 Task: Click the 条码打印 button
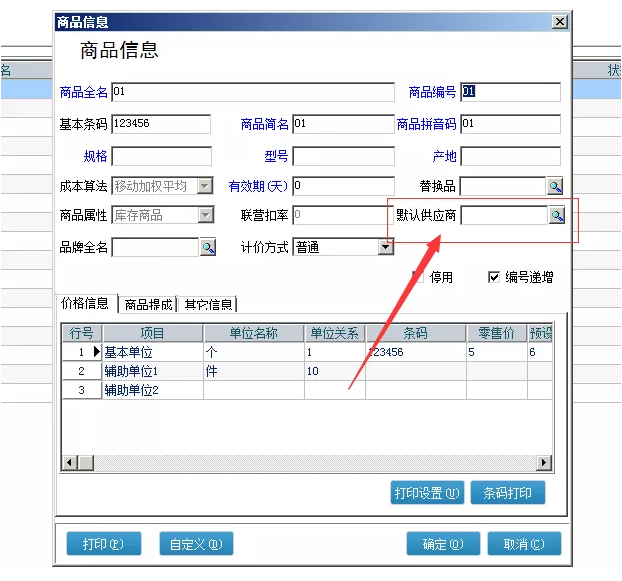[x=508, y=493]
